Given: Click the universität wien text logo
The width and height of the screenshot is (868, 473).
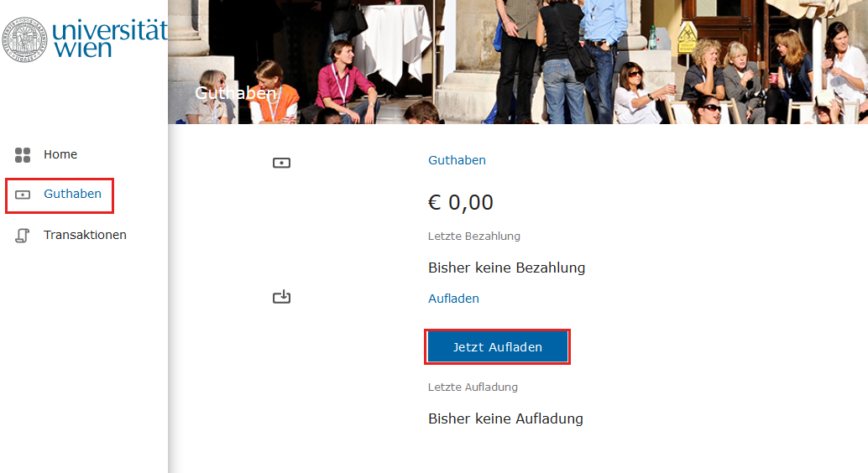Looking at the screenshot, I should pyautogui.click(x=110, y=39).
